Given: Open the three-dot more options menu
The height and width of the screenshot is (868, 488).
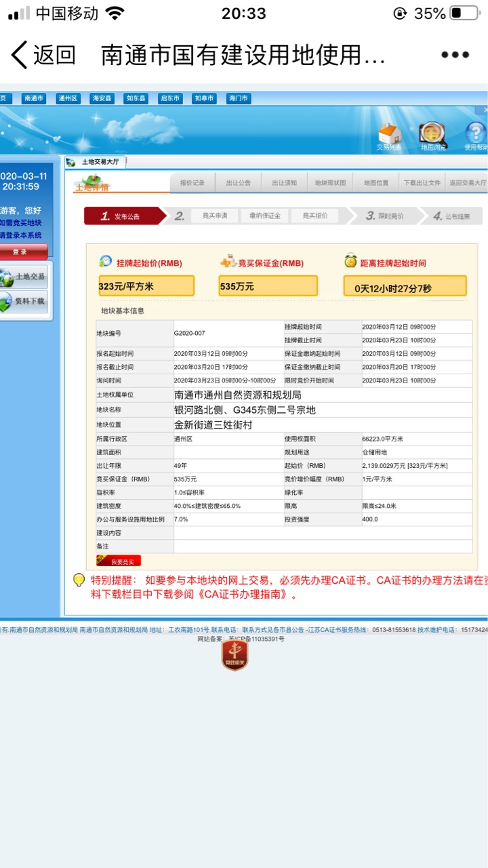Looking at the screenshot, I should click(x=455, y=55).
